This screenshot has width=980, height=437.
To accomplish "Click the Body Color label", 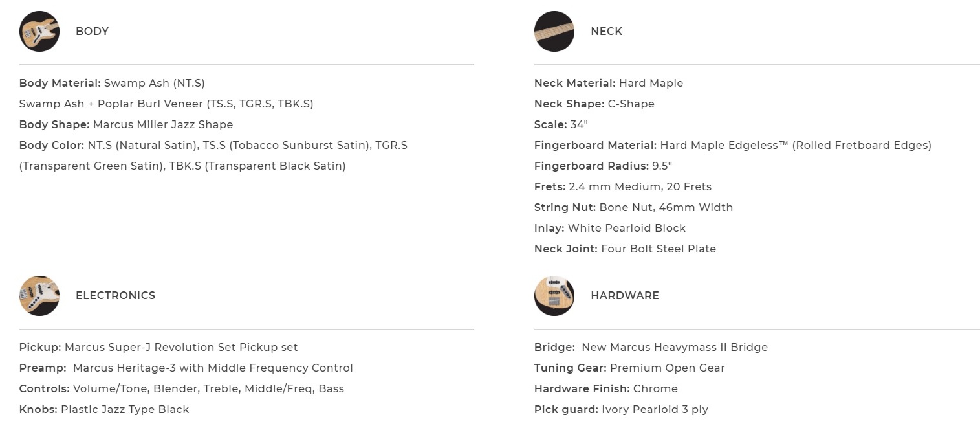I will point(52,145).
